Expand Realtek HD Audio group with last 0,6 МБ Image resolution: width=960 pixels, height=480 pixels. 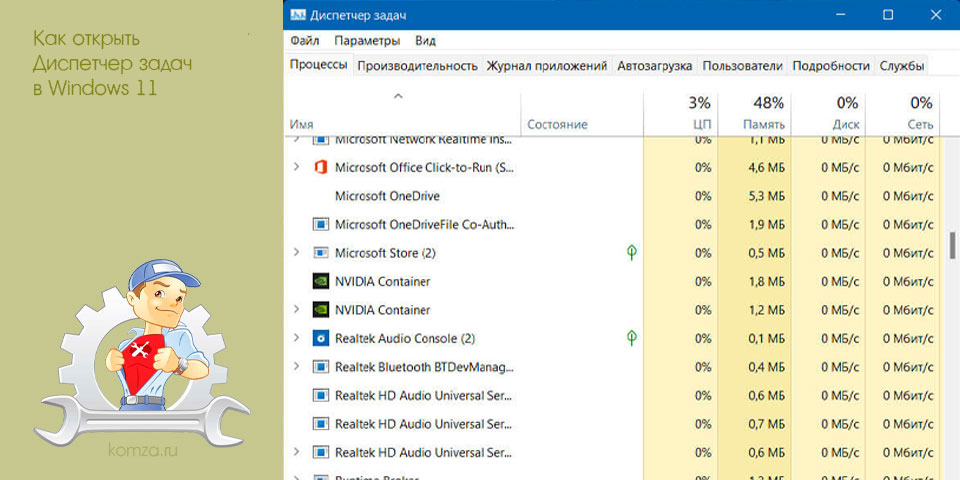coord(296,452)
